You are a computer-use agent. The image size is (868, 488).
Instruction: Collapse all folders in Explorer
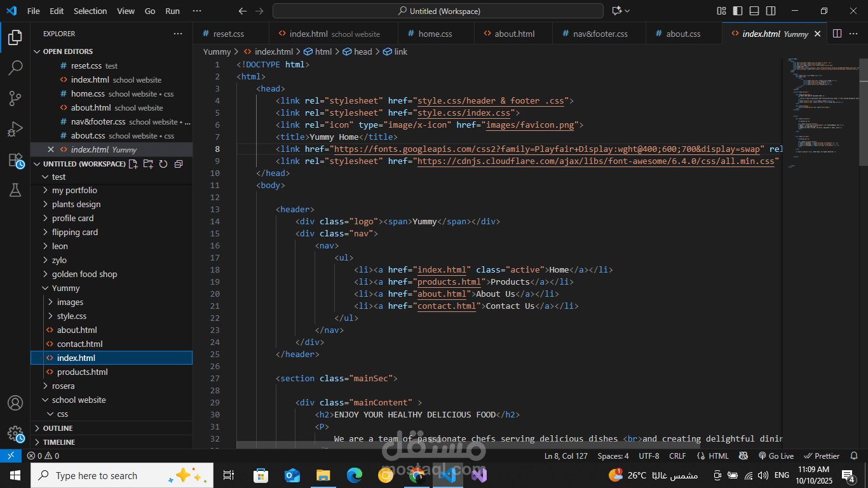pos(179,164)
